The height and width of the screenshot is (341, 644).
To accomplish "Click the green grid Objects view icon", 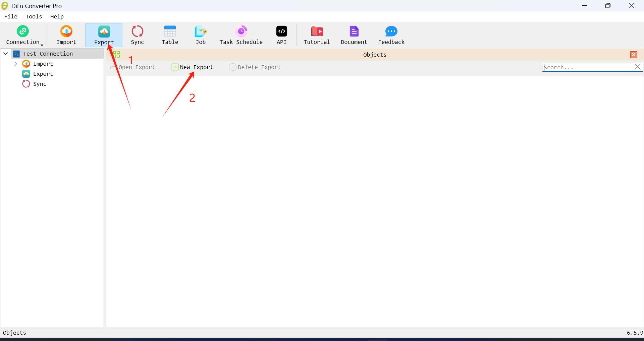I will pos(116,54).
